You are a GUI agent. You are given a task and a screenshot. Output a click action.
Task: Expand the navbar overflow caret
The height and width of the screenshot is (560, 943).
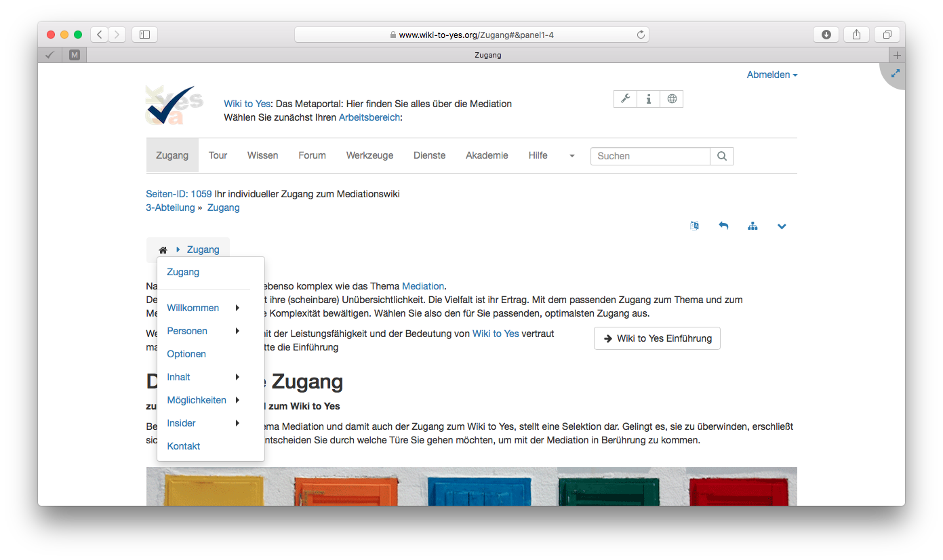pos(571,156)
